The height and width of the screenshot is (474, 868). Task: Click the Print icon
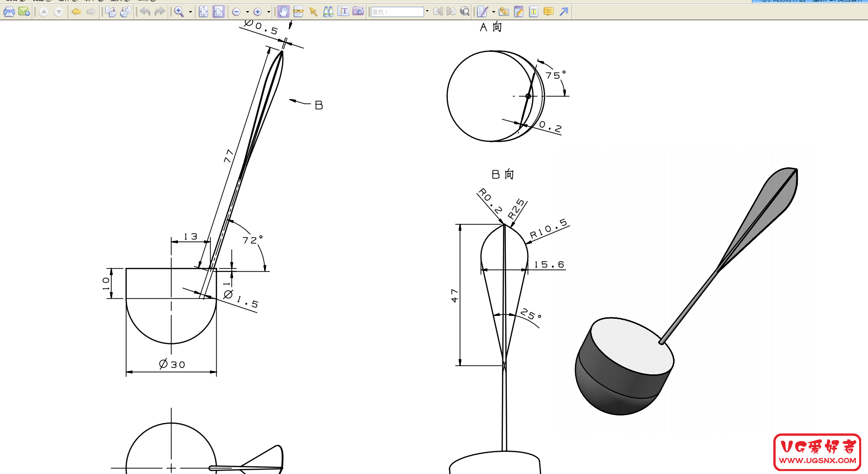(9, 12)
